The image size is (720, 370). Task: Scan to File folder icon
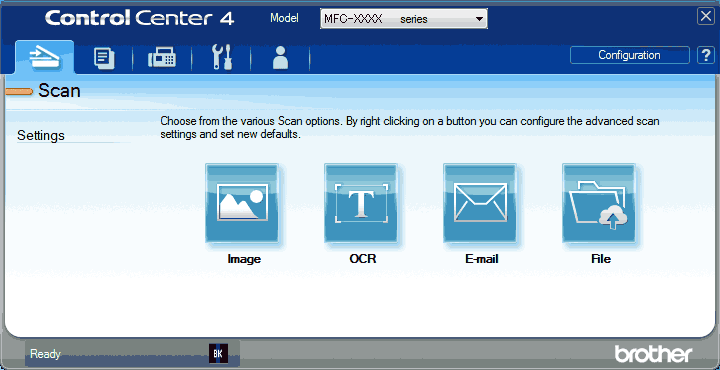point(600,203)
